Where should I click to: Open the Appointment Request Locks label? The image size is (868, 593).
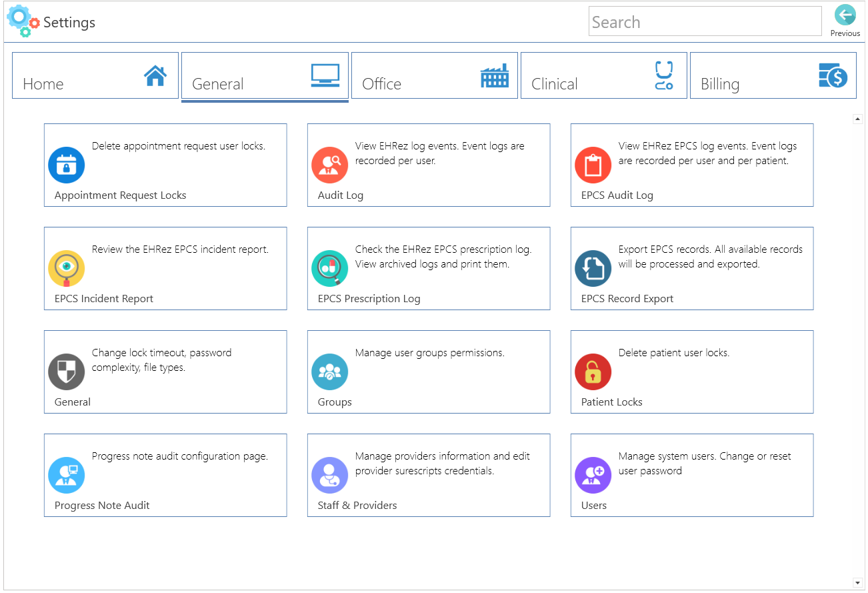121,195
